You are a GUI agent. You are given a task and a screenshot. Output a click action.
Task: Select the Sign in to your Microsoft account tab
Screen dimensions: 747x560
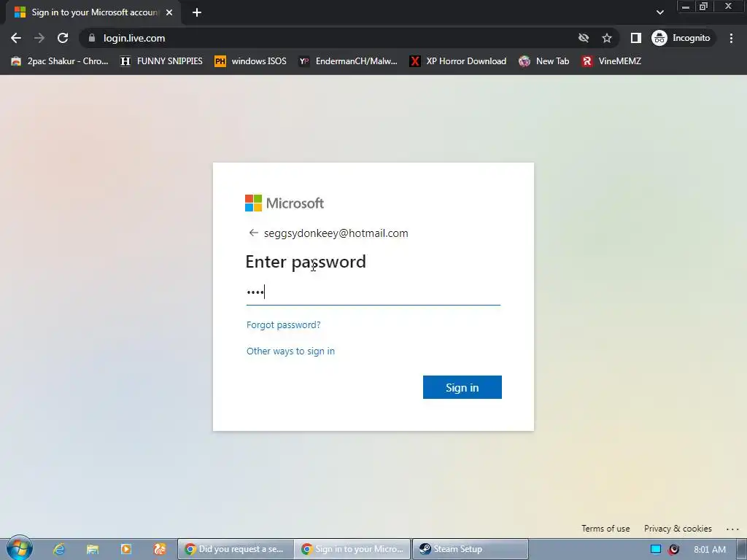pyautogui.click(x=93, y=12)
